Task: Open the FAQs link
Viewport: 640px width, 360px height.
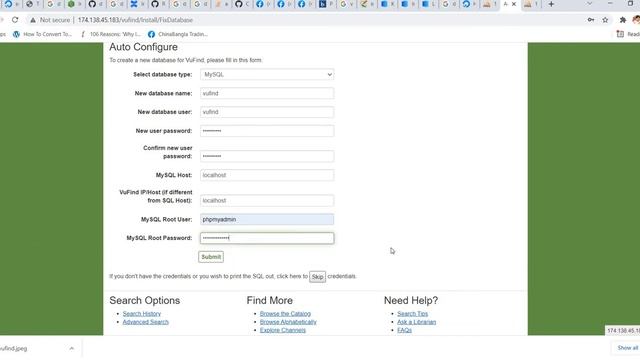Action: [x=404, y=330]
